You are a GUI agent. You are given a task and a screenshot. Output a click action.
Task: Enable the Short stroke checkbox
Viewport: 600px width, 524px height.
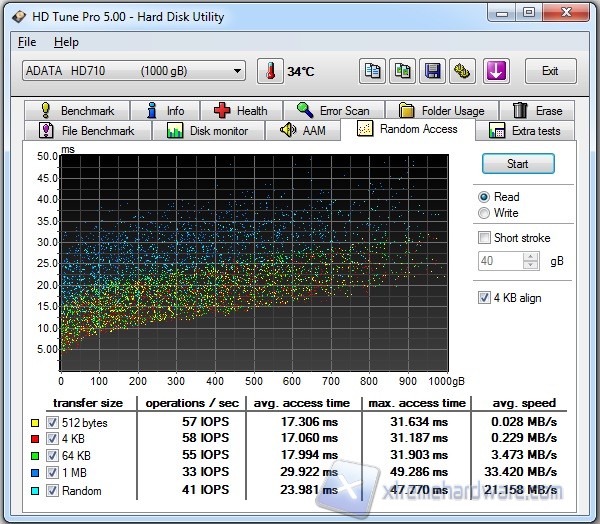[485, 238]
